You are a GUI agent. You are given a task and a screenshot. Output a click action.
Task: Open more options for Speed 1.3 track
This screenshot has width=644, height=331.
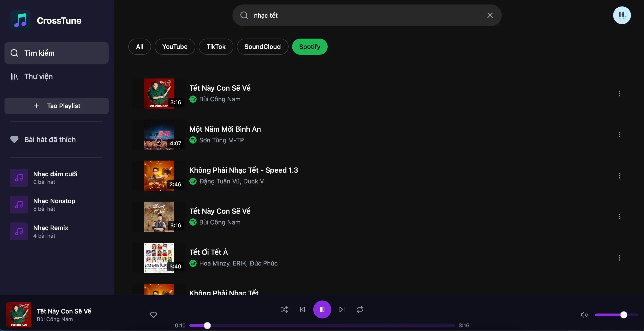pos(619,176)
